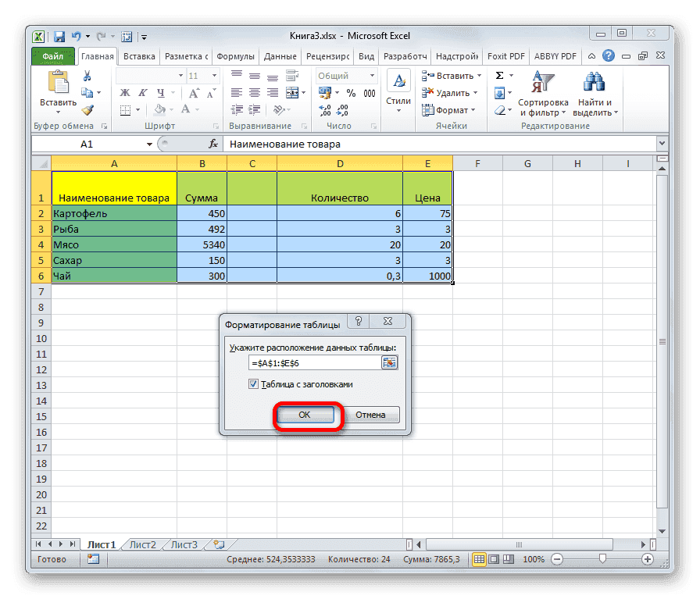Click the Decrease decimal icon
The image size is (700, 599).
point(341,109)
